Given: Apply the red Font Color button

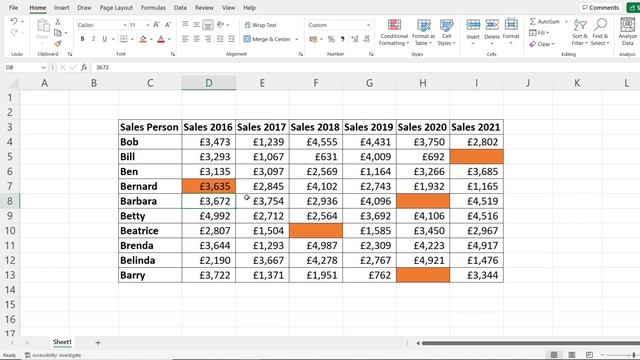Looking at the screenshot, I should 161,39.
